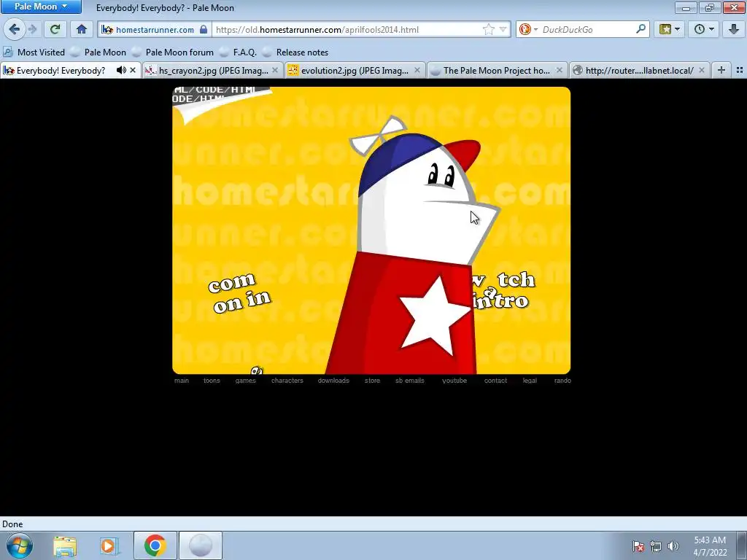Image resolution: width=747 pixels, height=560 pixels.
Task: Open Windows Explorer from the taskbar
Action: (x=65, y=545)
